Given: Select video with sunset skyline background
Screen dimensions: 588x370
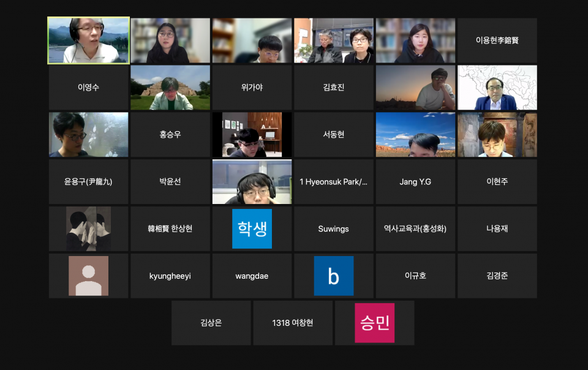Looking at the screenshot, I should (x=415, y=88).
